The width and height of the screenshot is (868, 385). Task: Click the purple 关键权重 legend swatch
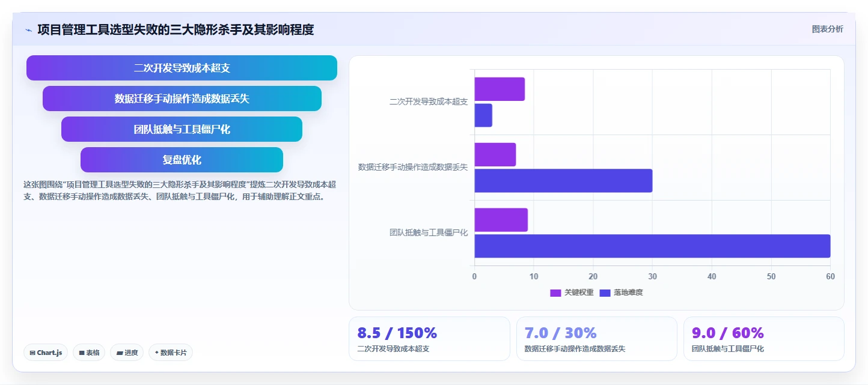pos(555,293)
